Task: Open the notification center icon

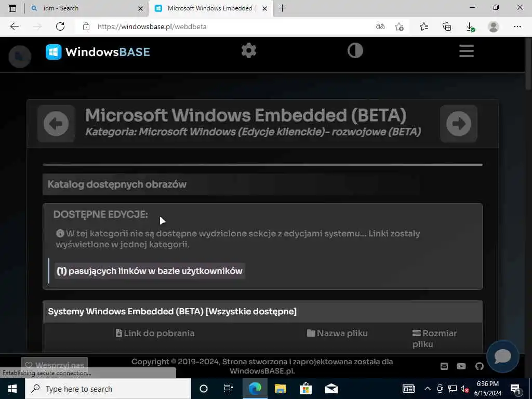Action: click(x=515, y=389)
